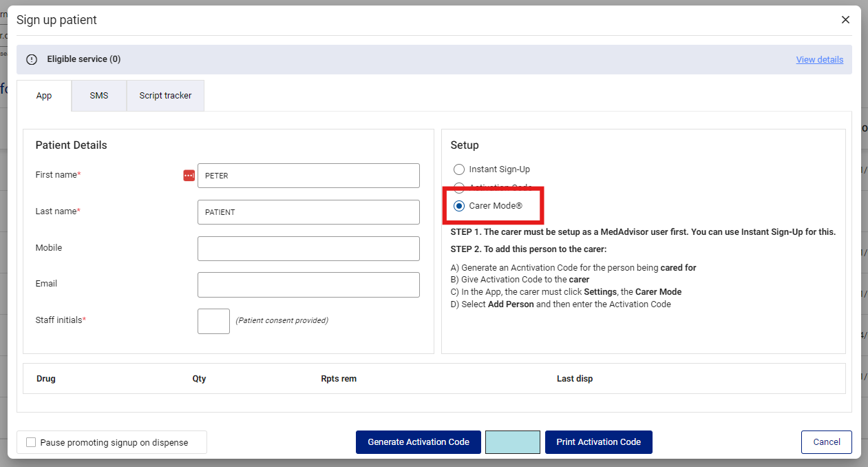Open the View details link
Screen dimensions: 868x467
click(x=820, y=60)
